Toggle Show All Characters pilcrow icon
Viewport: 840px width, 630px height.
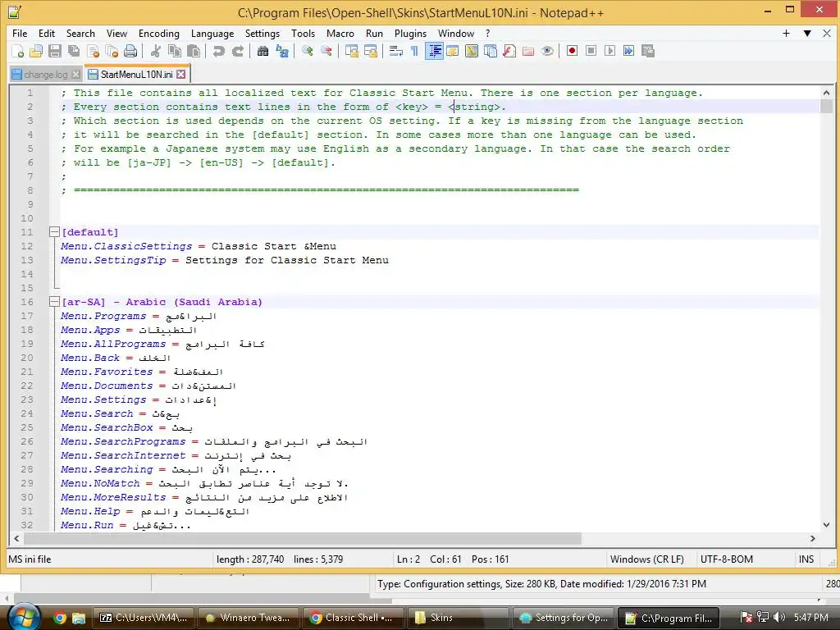pyautogui.click(x=414, y=51)
